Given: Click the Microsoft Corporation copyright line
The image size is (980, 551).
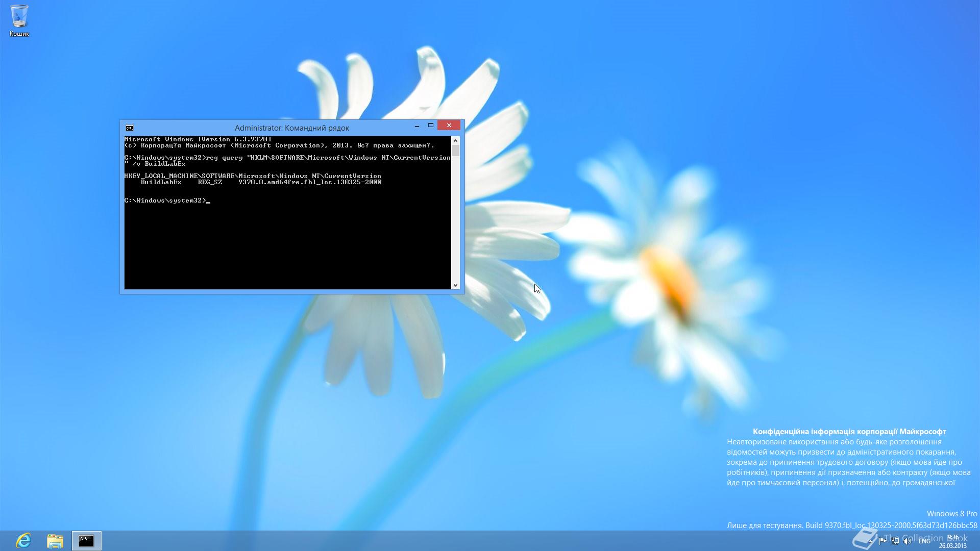Looking at the screenshot, I should 279,145.
